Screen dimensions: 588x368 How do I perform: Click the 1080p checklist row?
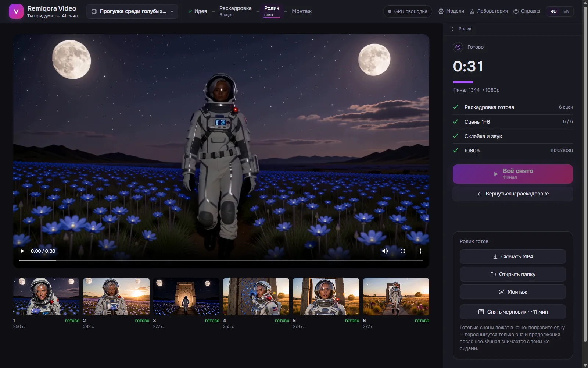pyautogui.click(x=513, y=151)
